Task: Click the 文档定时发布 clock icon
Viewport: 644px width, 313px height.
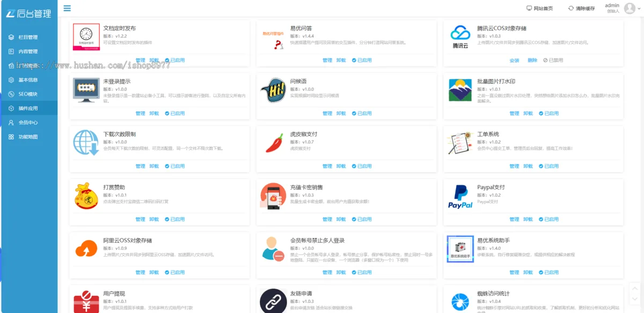Action: click(86, 33)
